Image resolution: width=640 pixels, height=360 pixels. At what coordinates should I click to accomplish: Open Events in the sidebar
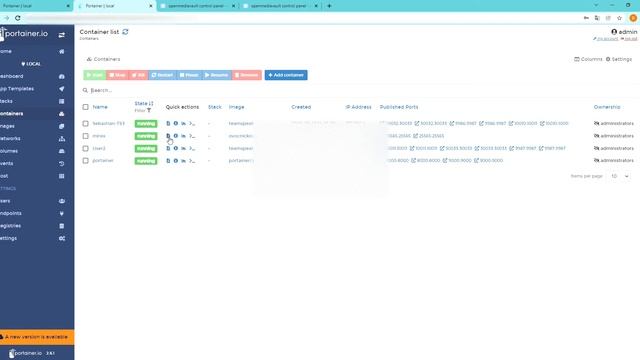pyautogui.click(x=33, y=163)
